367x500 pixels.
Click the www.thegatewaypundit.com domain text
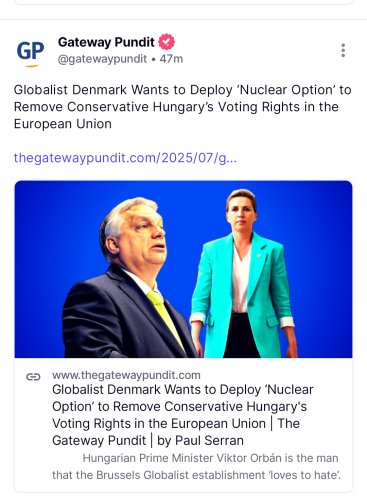(126, 375)
